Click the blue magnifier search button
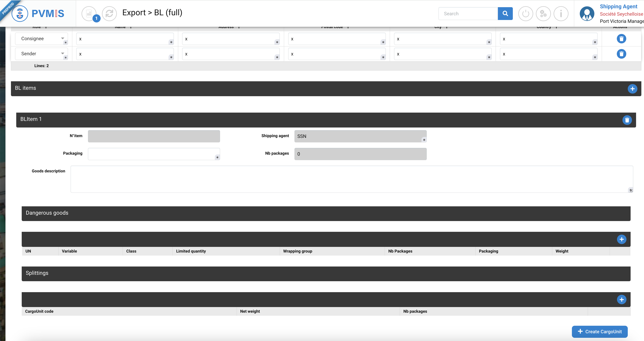The width and height of the screenshot is (644, 341). coord(505,14)
